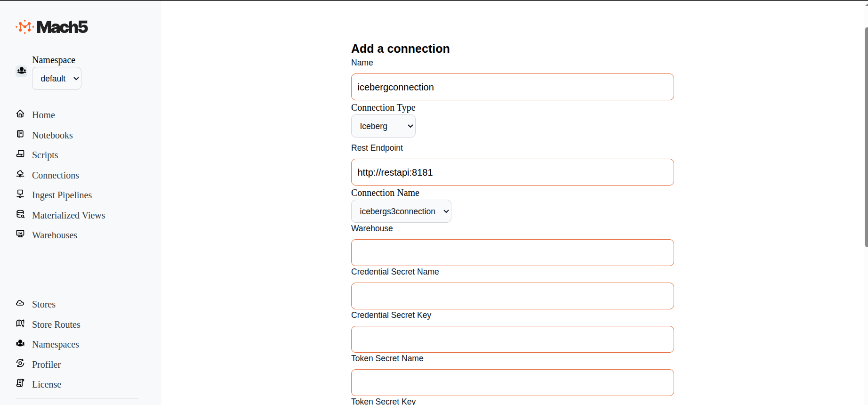Open the License page link
This screenshot has height=405, width=868.
tap(47, 384)
